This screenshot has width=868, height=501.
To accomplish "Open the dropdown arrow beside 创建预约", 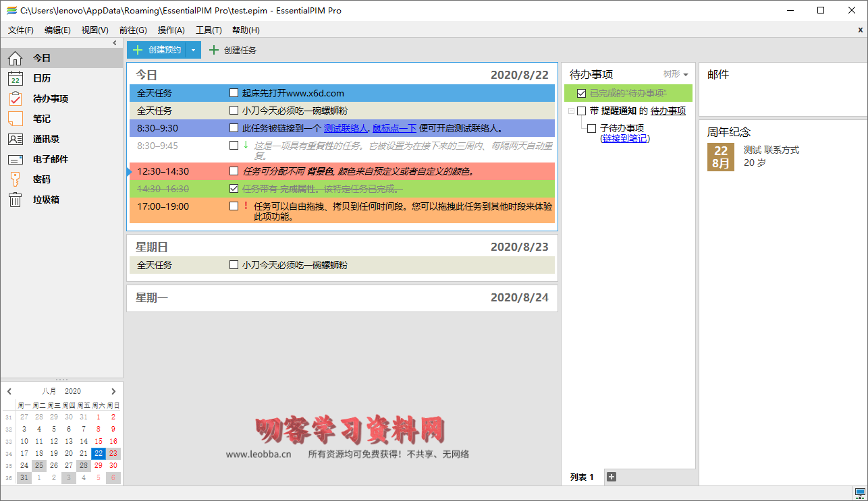I will [x=193, y=50].
